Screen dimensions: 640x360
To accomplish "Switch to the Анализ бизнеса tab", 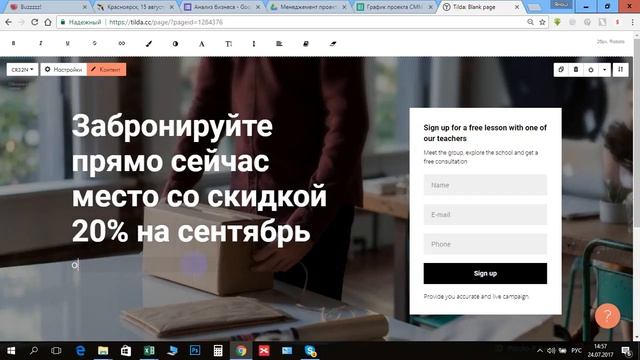I will [x=220, y=7].
